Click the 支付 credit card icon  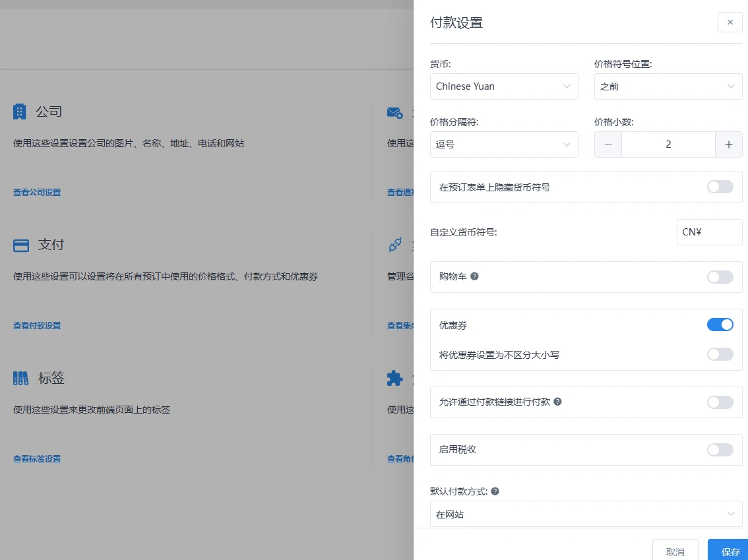(x=20, y=244)
